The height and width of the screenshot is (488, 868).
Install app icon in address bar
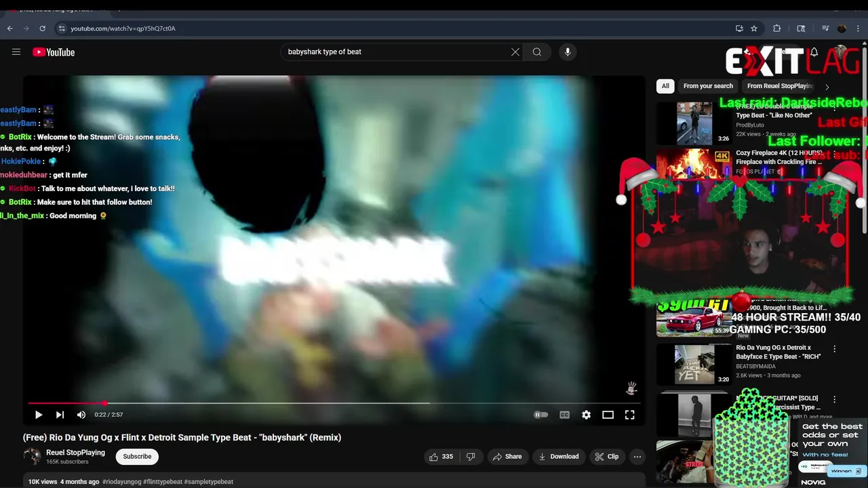tap(739, 28)
